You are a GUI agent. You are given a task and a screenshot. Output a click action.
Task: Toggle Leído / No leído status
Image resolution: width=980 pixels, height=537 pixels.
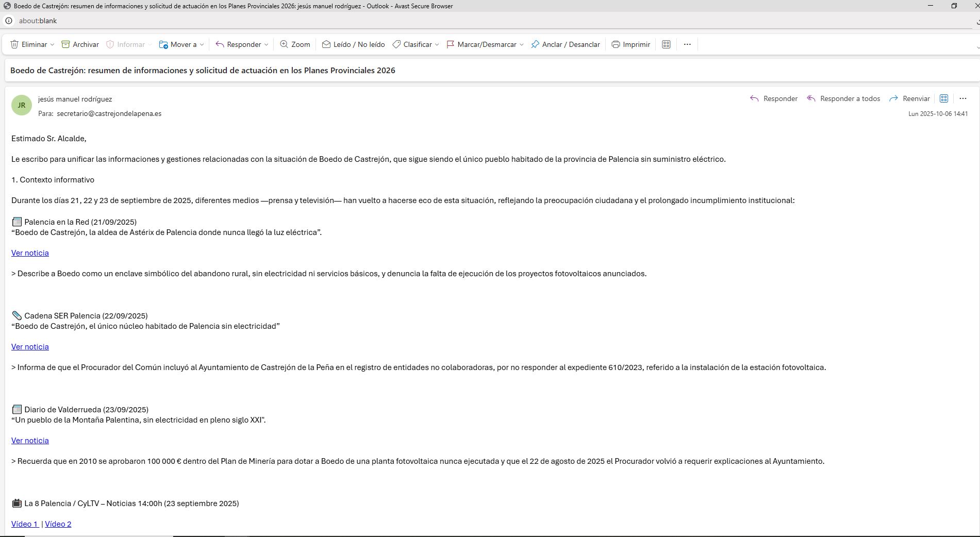click(x=353, y=44)
